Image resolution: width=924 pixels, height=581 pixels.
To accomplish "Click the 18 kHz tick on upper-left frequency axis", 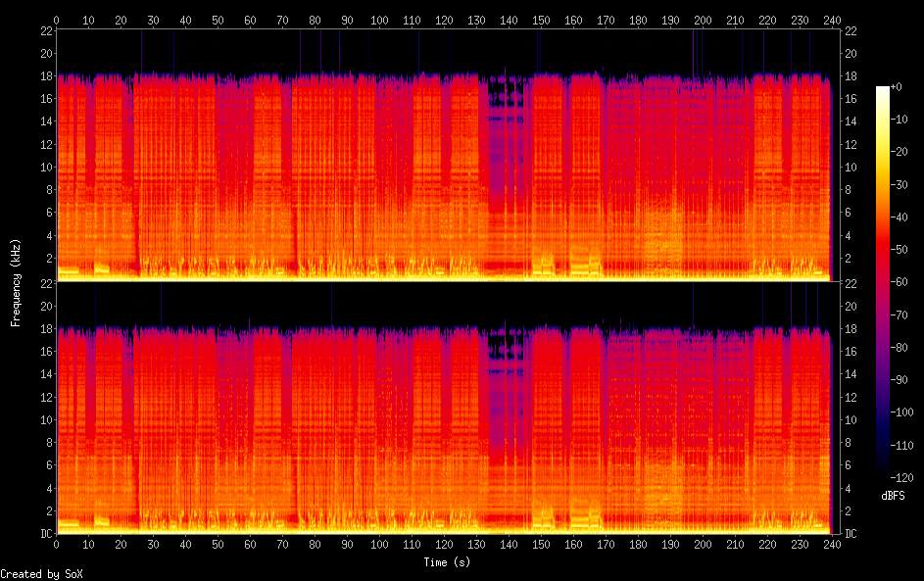I will (46, 75).
